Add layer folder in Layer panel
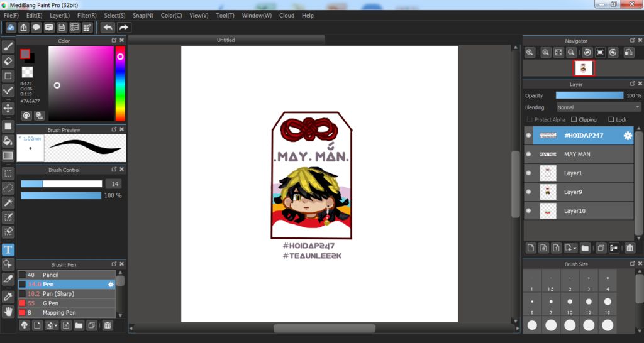Image resolution: width=644 pixels, height=343 pixels. tap(585, 248)
